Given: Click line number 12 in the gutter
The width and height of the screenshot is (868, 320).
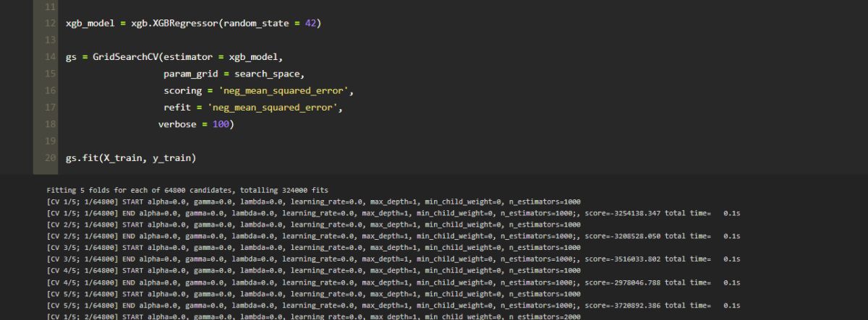Looking at the screenshot, I should (49, 23).
